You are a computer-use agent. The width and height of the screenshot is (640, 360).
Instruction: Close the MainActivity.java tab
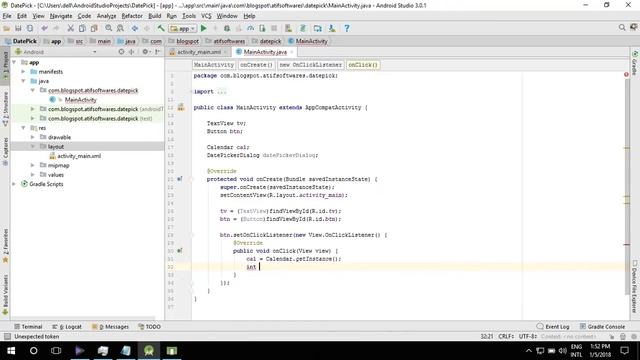pos(292,52)
